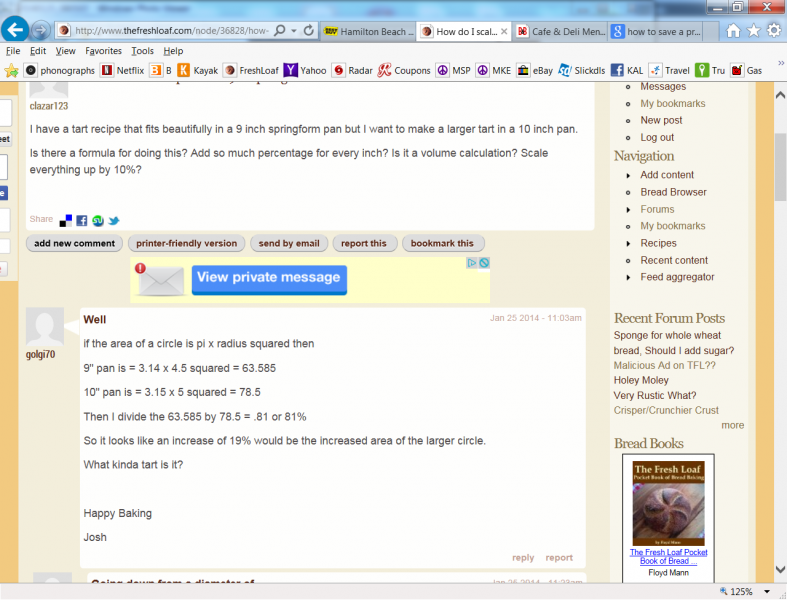Click 'View private message' button

click(x=268, y=278)
